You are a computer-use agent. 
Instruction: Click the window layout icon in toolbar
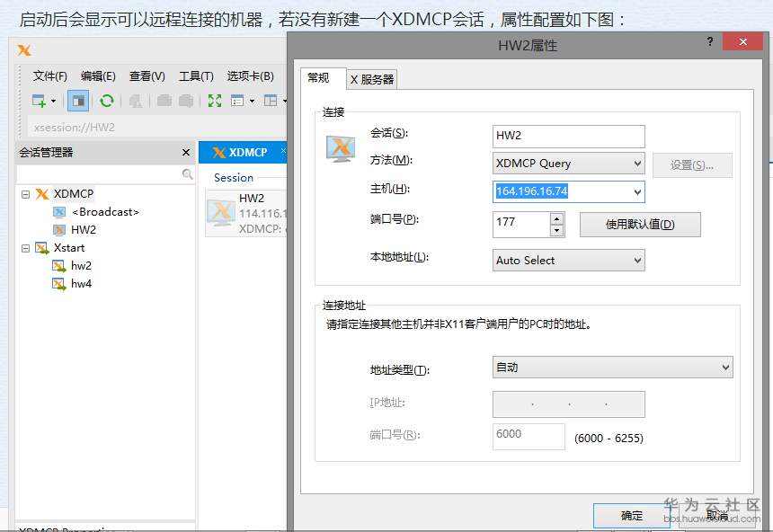click(271, 101)
